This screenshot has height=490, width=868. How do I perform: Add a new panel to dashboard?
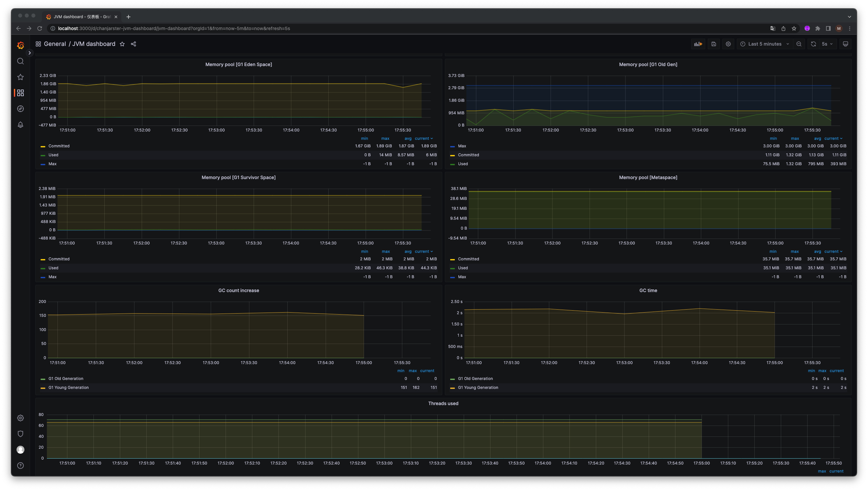click(698, 44)
